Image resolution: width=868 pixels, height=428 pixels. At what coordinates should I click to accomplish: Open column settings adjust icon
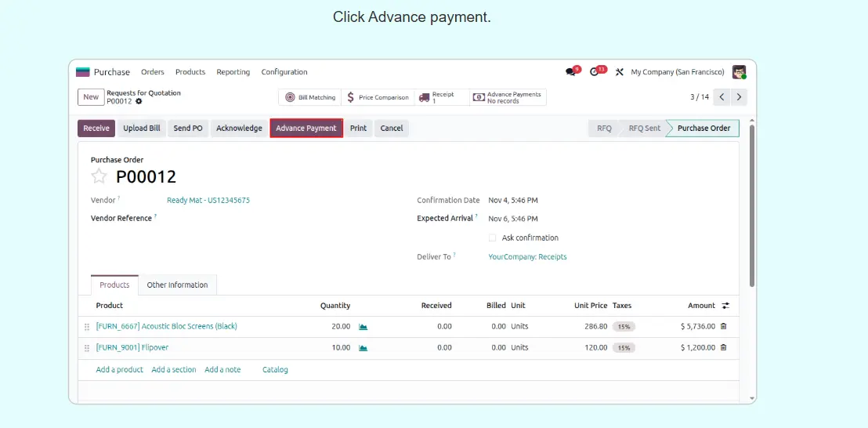725,306
